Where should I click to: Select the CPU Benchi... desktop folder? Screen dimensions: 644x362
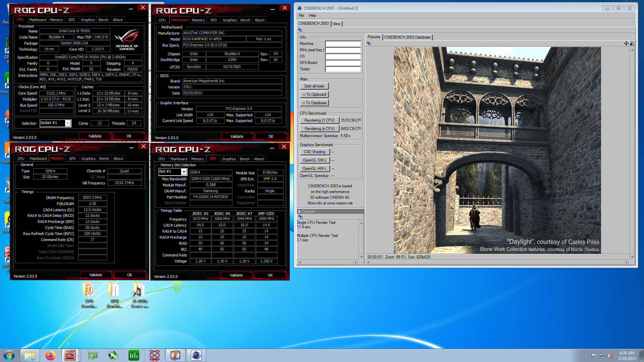click(x=89, y=295)
